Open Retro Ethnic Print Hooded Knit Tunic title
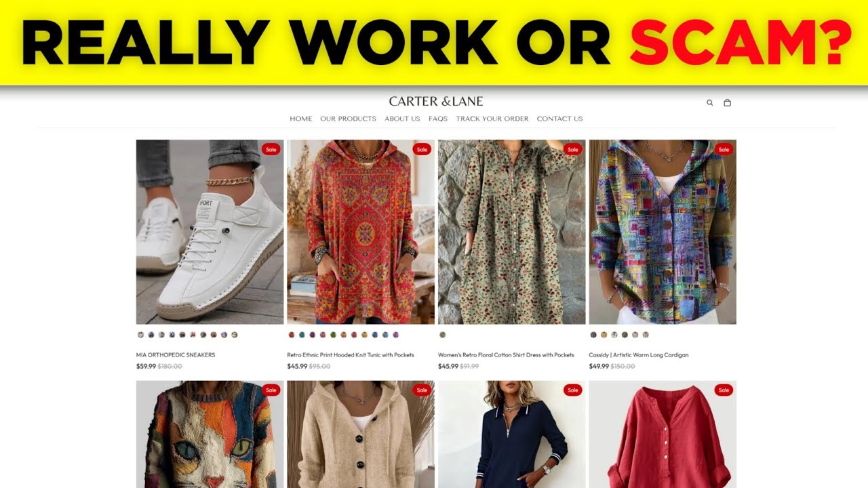Screen dimensions: 868x488 (351, 355)
